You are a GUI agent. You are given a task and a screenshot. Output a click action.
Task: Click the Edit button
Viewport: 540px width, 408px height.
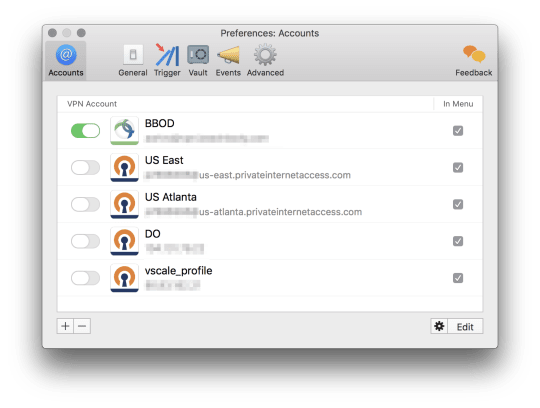(x=465, y=326)
